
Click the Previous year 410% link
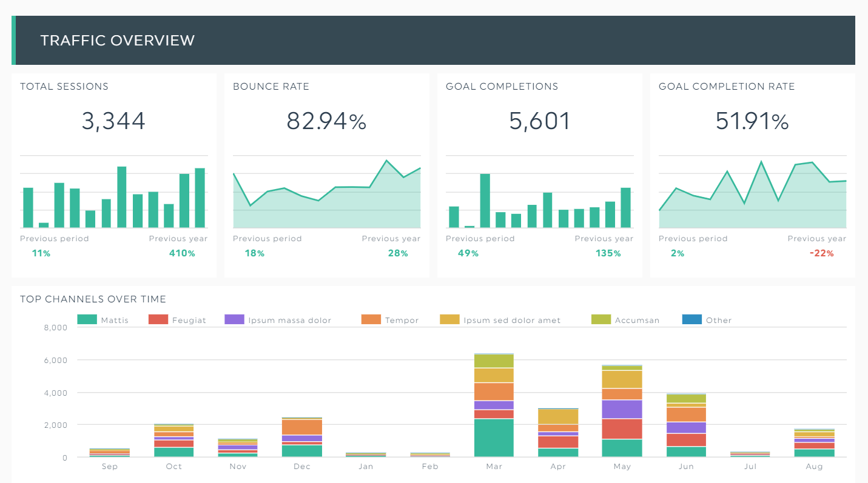tap(183, 253)
